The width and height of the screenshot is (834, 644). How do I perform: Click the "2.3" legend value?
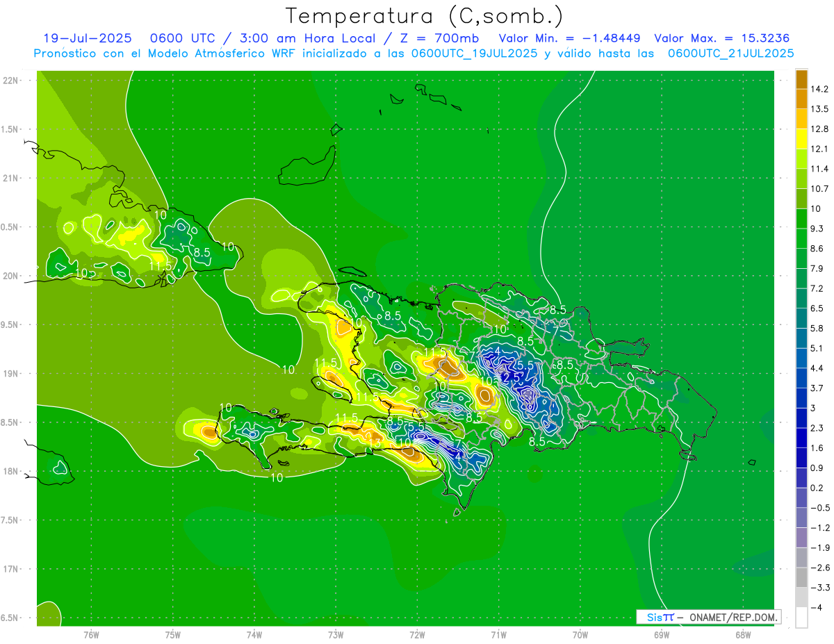click(817, 428)
